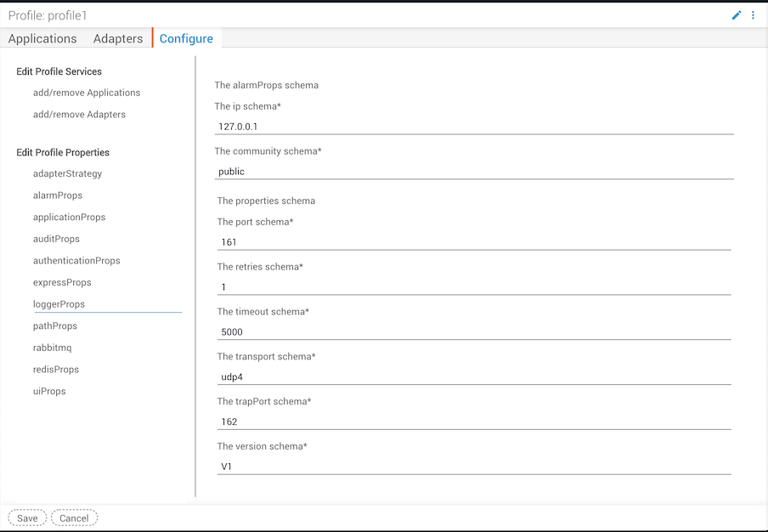The image size is (768, 532).
Task: Click the ip schema input field
Action: 474,126
